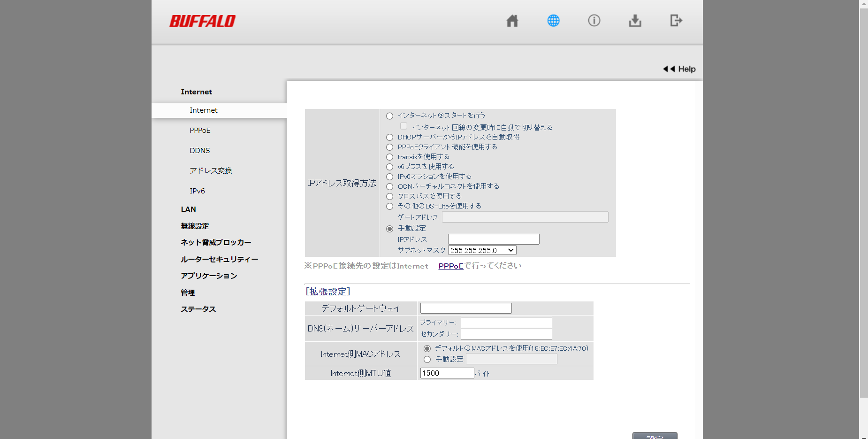The image size is (868, 439).
Task: Click the logout icon
Action: click(x=676, y=21)
